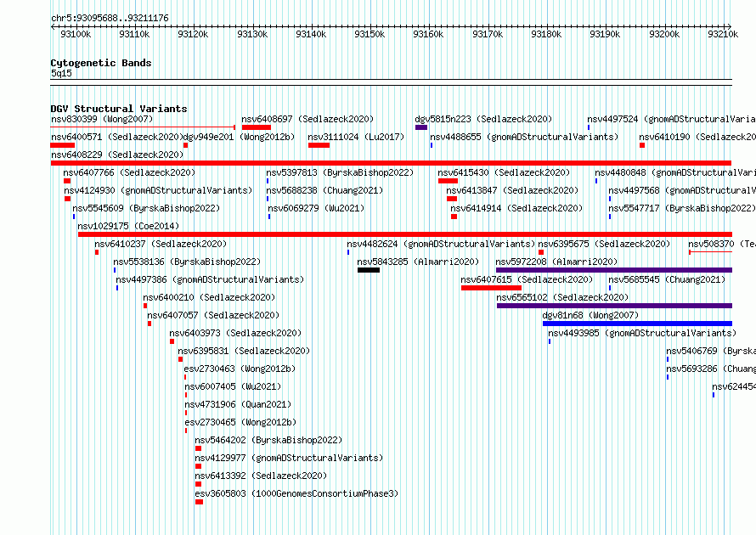Open dgv5815n223 (Sedlazeck2020) label

[x=483, y=119]
